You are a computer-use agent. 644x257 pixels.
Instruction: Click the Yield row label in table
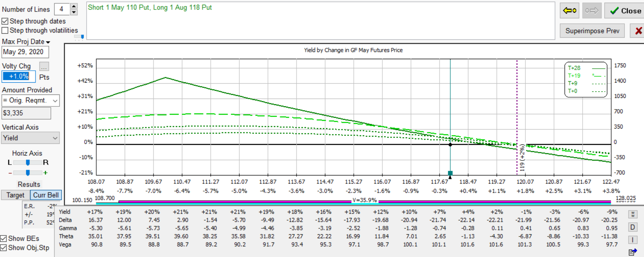[x=65, y=212]
